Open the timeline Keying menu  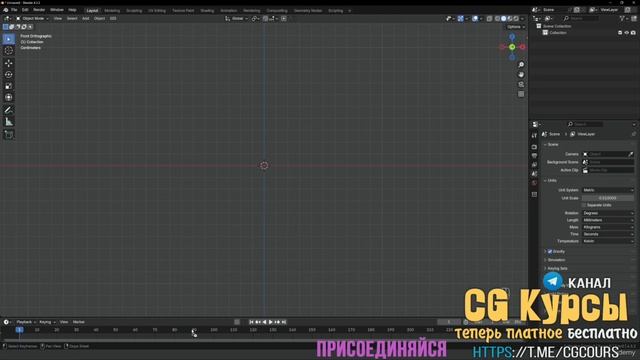(47, 322)
